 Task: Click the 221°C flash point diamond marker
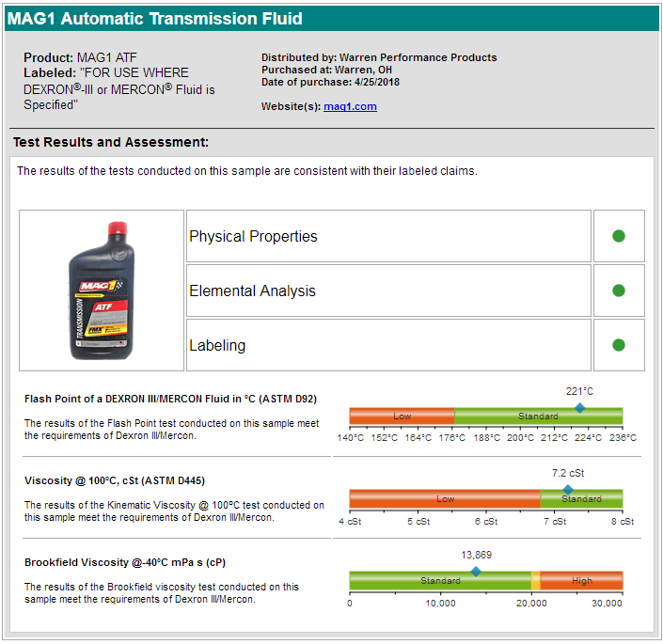579,408
